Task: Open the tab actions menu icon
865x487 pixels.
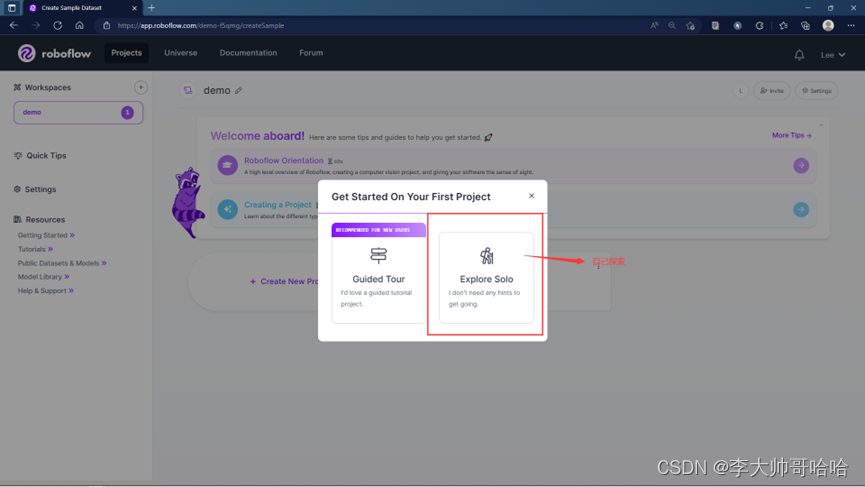Action: [x=12, y=8]
